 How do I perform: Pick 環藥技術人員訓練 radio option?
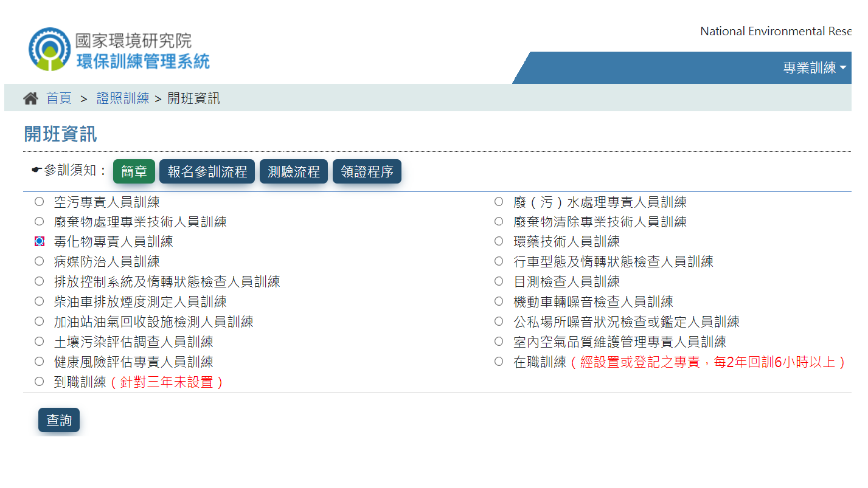coord(499,241)
